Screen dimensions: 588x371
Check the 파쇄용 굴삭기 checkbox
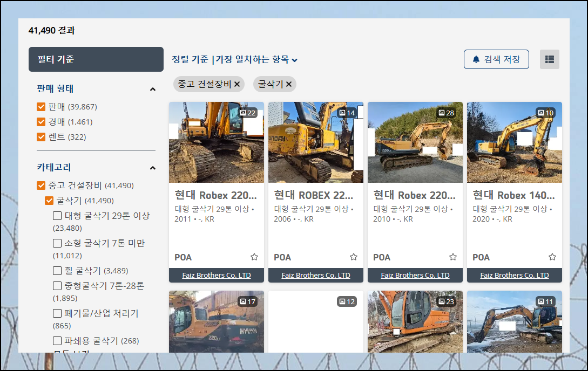(x=57, y=341)
